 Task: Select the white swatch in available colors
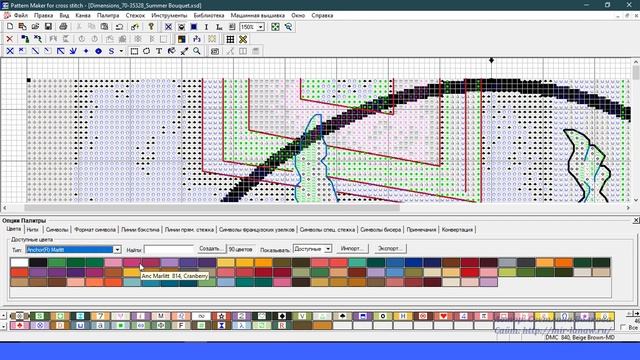[x=19, y=262]
